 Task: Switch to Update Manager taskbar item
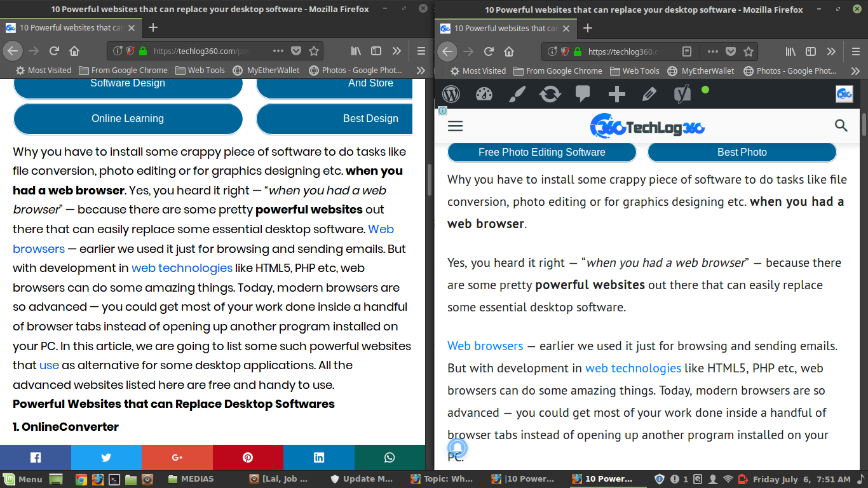click(362, 479)
